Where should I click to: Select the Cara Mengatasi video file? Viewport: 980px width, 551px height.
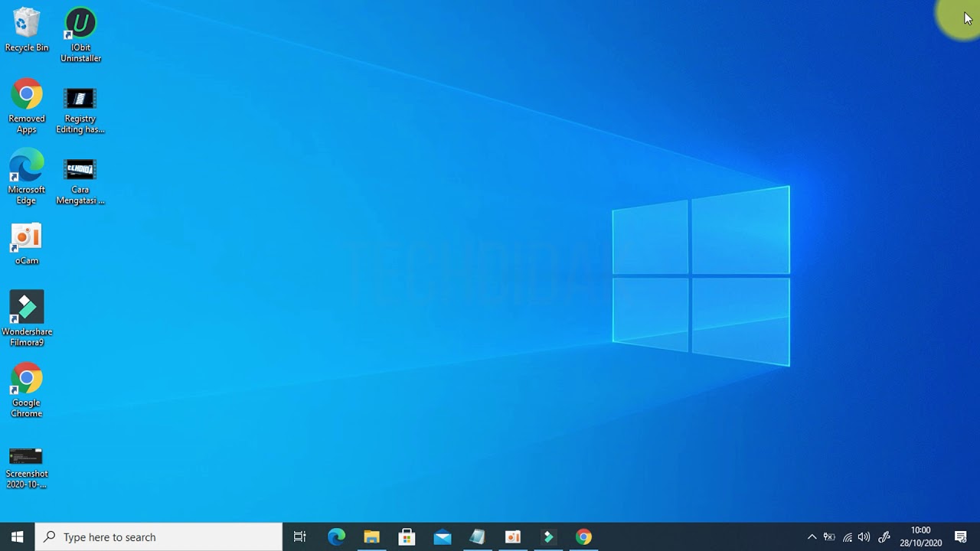click(80, 181)
